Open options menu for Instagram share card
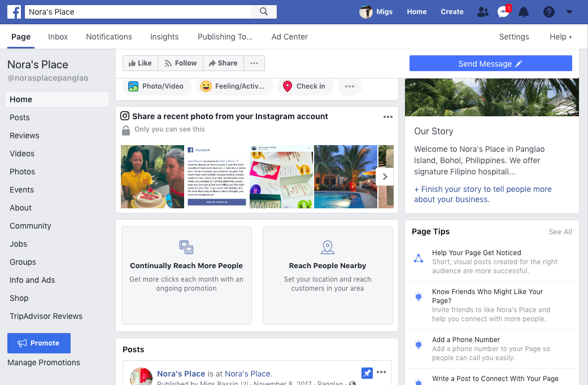Screen dimensions: 588x385 pyautogui.click(x=388, y=117)
